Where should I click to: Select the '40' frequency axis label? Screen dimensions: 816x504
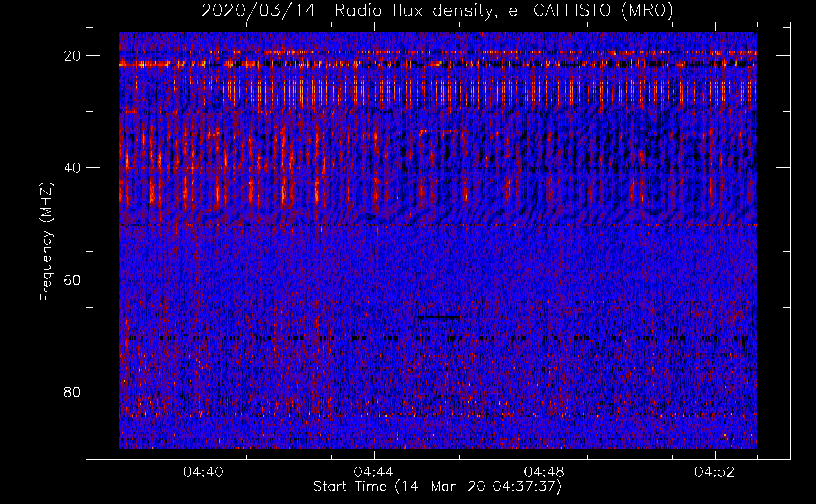coord(71,168)
